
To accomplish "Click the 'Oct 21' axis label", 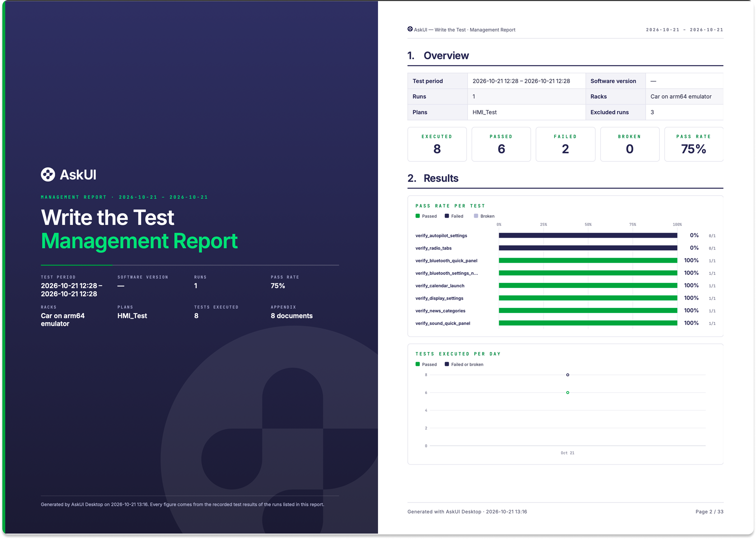I will (567, 453).
